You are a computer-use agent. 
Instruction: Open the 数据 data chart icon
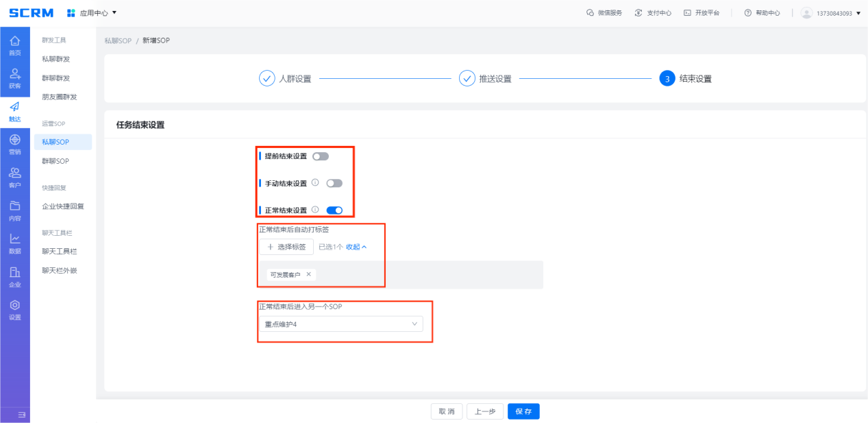[14, 243]
